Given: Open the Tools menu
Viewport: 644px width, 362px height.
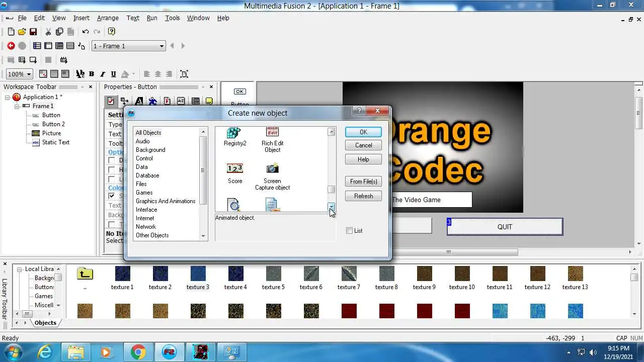Looking at the screenshot, I should [173, 18].
